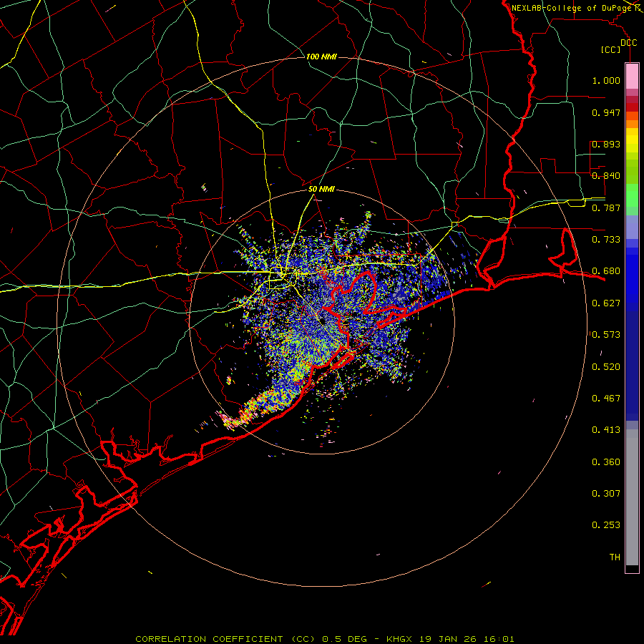Select the 0.307 legend value
The width and height of the screenshot is (644, 644).
click(606, 494)
